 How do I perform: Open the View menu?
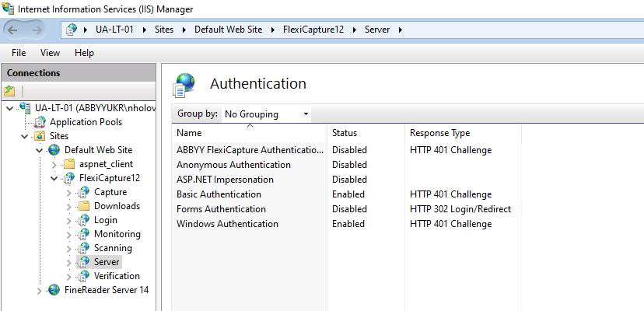point(50,53)
